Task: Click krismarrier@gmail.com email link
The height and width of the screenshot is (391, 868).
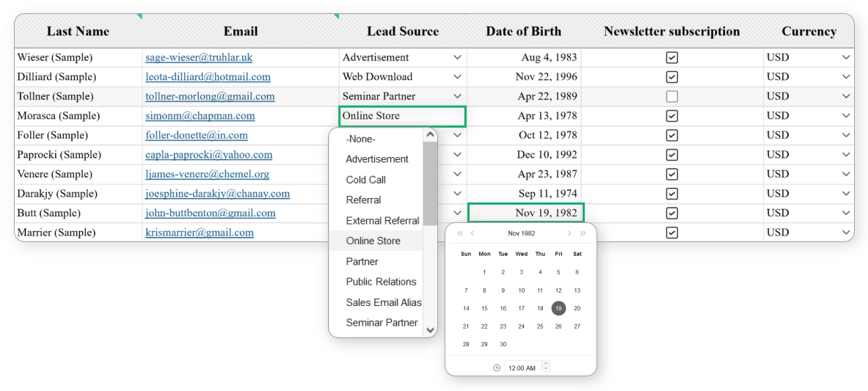Action: 199,233
